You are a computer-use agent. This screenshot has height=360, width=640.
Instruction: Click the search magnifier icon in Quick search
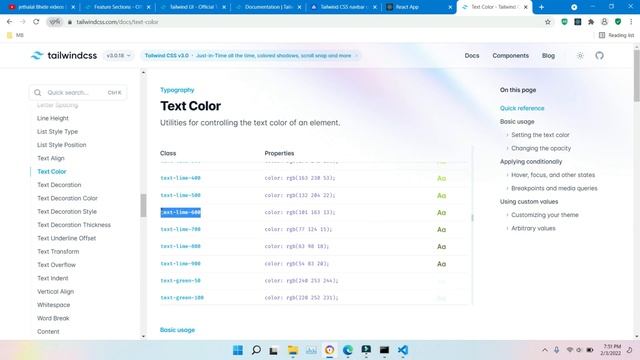pyautogui.click(x=38, y=93)
